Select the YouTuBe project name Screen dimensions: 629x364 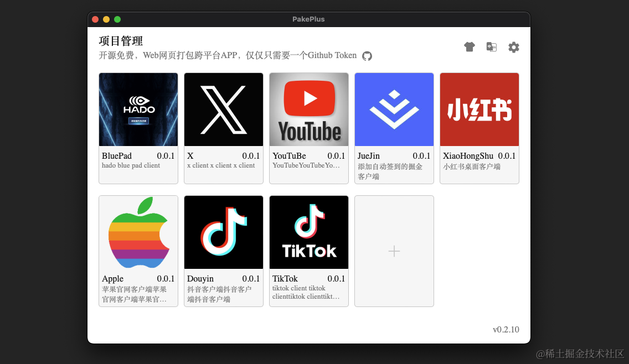click(289, 156)
